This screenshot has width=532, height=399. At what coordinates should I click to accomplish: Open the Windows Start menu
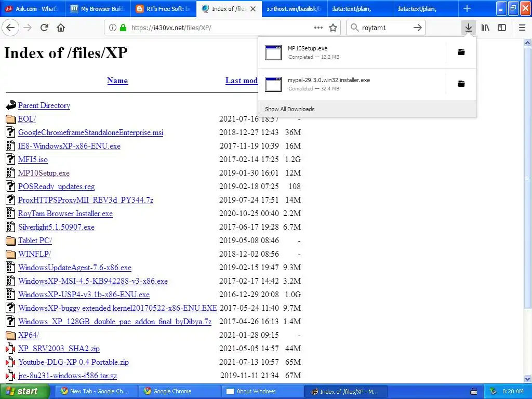coord(25,391)
